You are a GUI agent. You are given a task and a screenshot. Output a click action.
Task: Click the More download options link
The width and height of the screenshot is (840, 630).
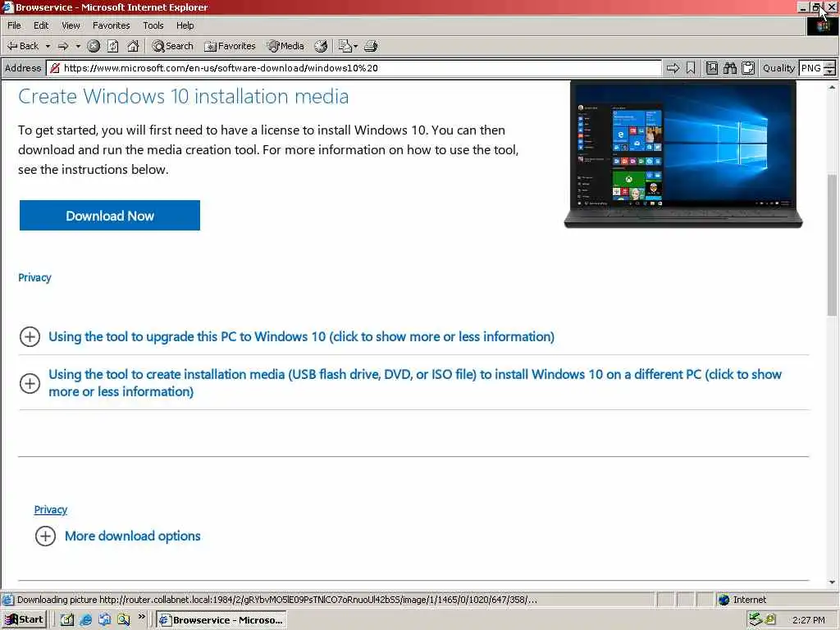pyautogui.click(x=133, y=536)
